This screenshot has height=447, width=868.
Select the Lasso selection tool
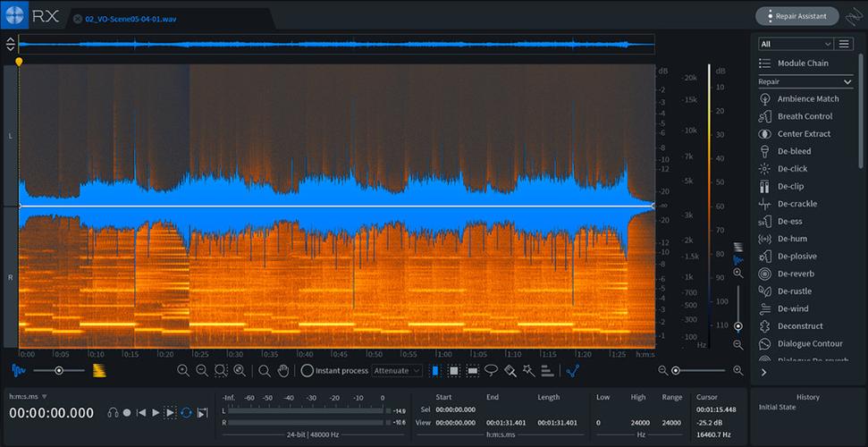click(x=491, y=370)
